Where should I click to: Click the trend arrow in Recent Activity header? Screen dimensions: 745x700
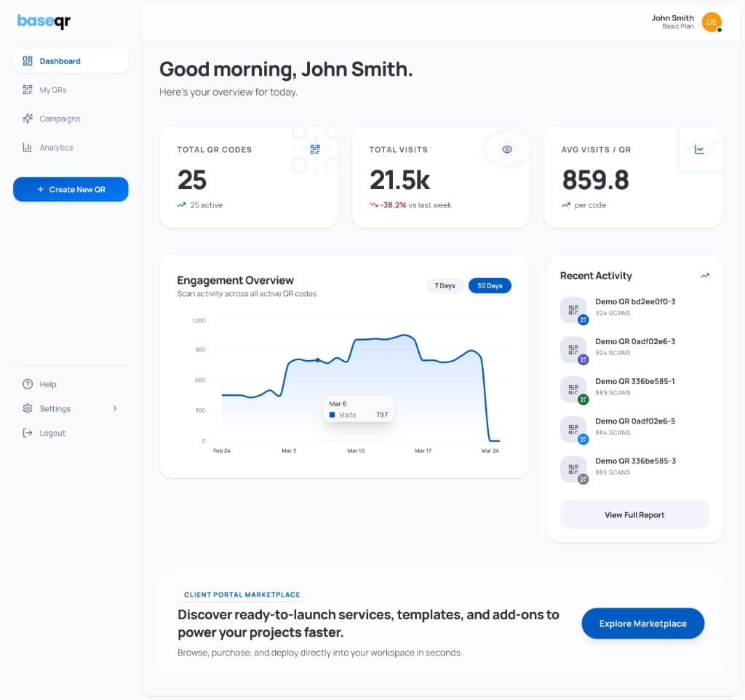(704, 276)
